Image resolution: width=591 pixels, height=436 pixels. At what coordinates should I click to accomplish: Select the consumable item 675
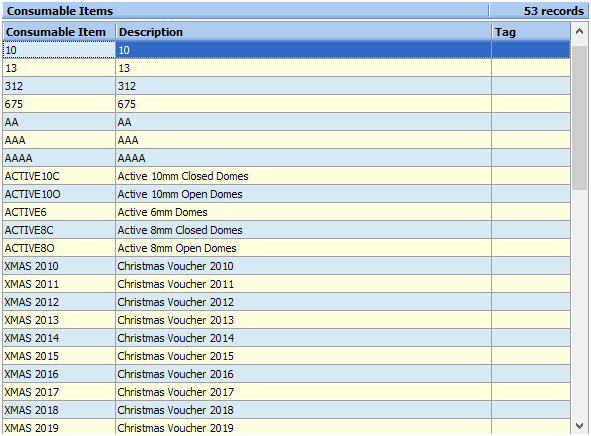click(59, 104)
